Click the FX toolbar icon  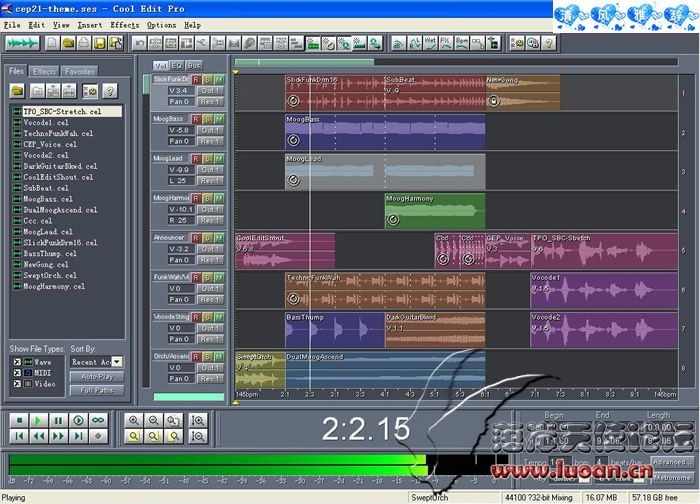446,43
